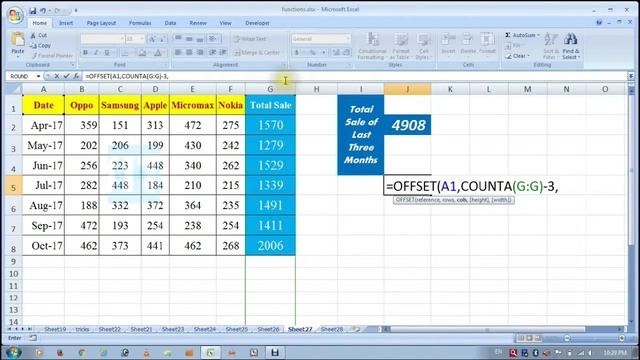
Task: Click the Cell Styles icon
Action: click(x=423, y=40)
